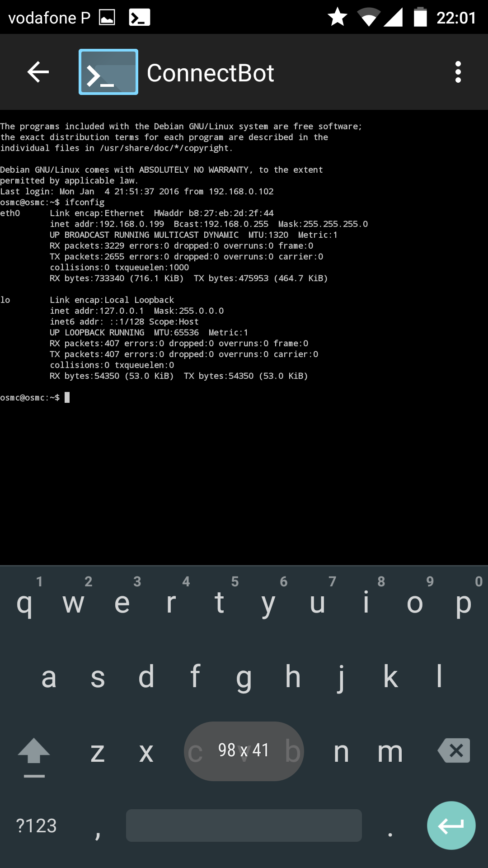Tap the letter q key
This screenshot has height=868, width=488.
pos(24,603)
